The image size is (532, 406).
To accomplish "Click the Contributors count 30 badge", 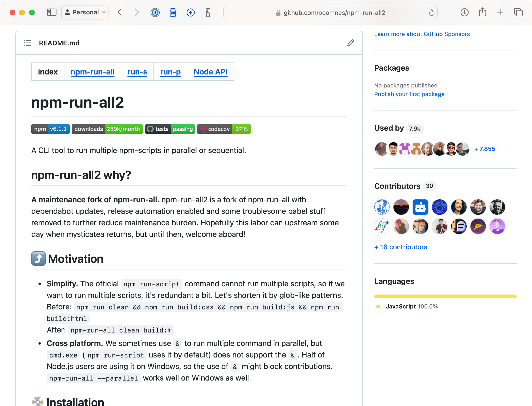I will [x=429, y=186].
